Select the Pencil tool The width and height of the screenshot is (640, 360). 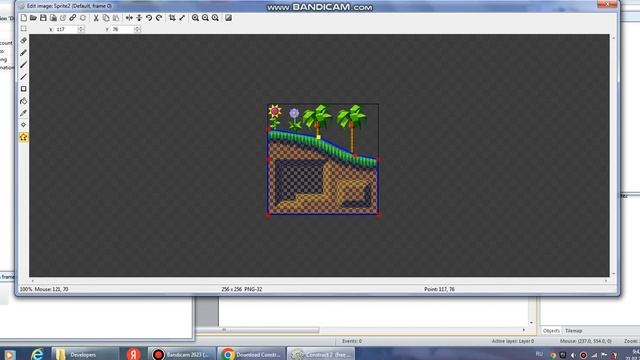pos(24,53)
